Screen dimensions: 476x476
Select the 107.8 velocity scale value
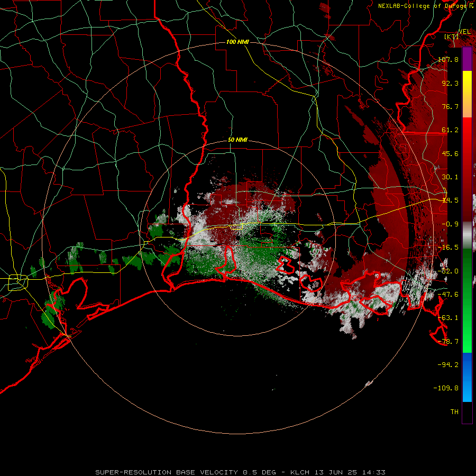pos(448,59)
